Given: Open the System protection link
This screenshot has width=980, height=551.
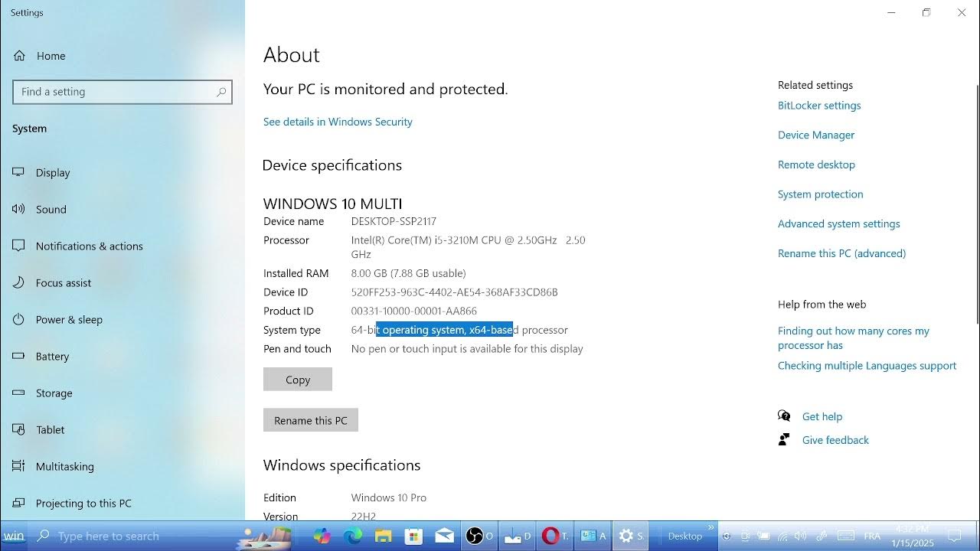Looking at the screenshot, I should [x=821, y=194].
